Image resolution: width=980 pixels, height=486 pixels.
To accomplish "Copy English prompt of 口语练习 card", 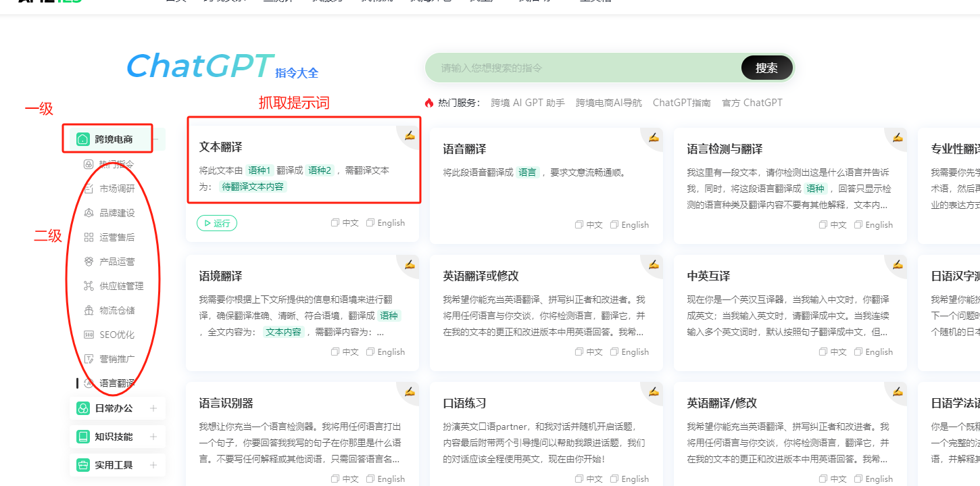I will tap(629, 479).
